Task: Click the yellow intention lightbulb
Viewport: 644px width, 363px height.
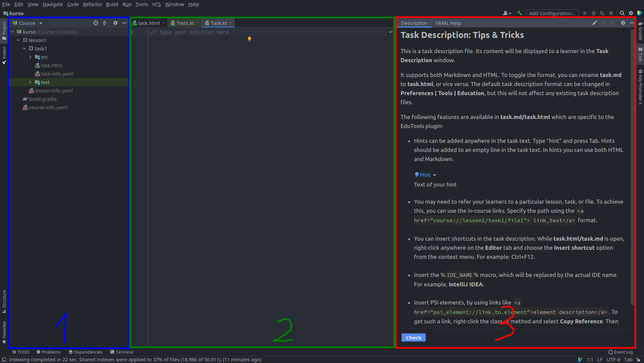Action: (x=249, y=39)
